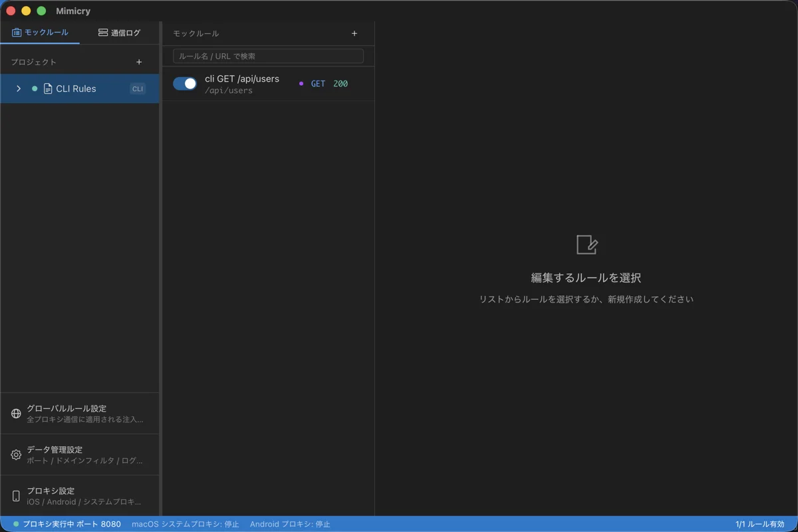This screenshot has height=532, width=798.
Task: Click the モックルール list panel header
Action: coord(196,33)
